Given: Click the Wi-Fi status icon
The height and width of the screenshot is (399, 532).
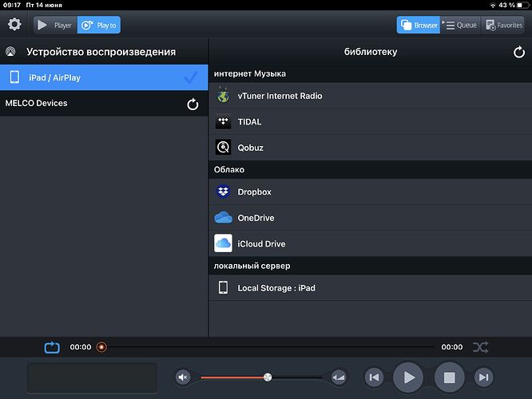Looking at the screenshot, I should pyautogui.click(x=493, y=5).
